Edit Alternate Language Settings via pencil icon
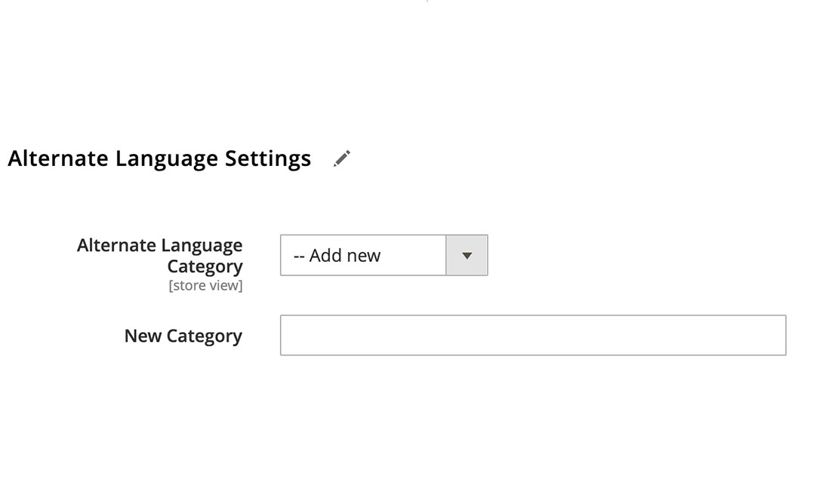The height and width of the screenshot is (504, 835). 342,158
